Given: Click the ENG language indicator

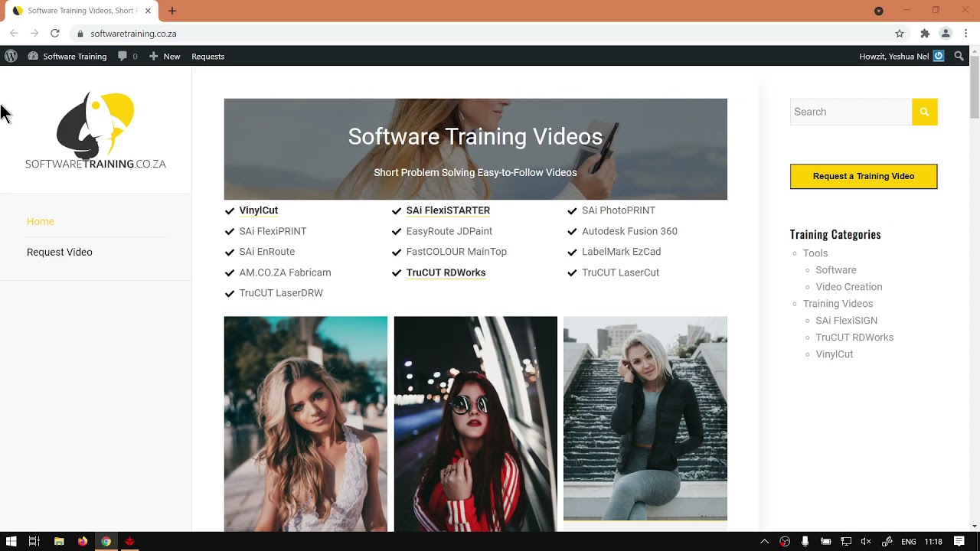Looking at the screenshot, I should [909, 541].
